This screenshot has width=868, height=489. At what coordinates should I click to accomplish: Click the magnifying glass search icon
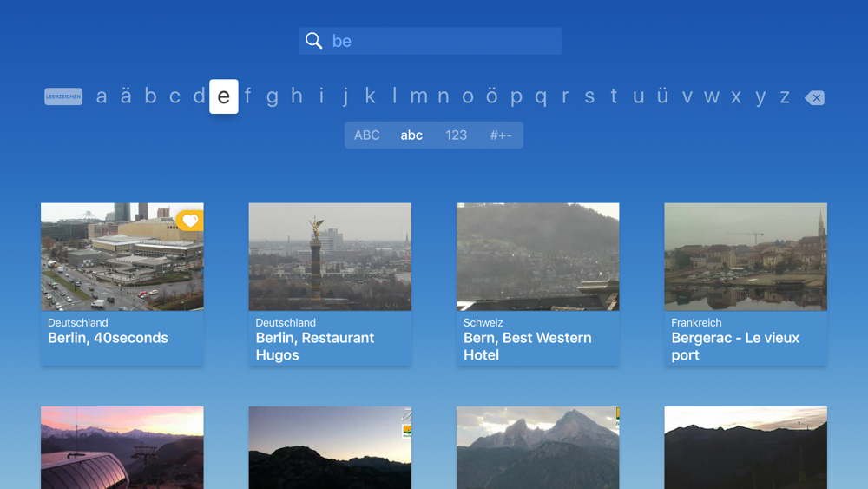pyautogui.click(x=314, y=41)
